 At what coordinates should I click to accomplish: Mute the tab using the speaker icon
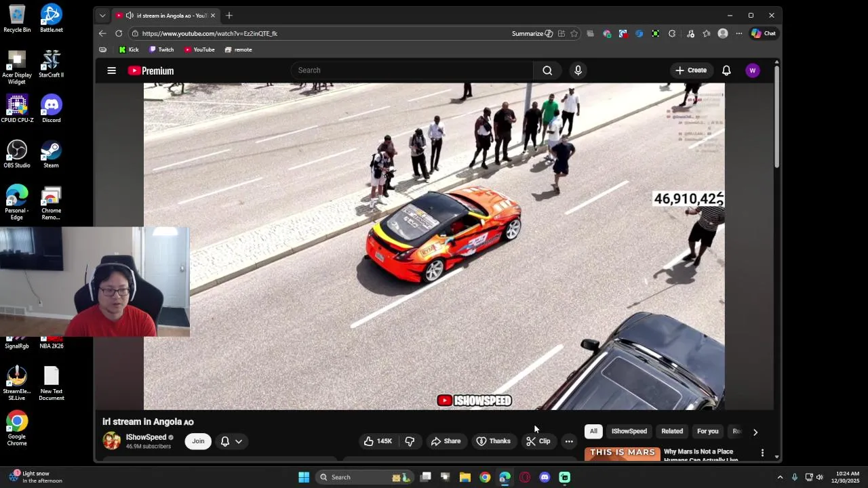pos(130,15)
